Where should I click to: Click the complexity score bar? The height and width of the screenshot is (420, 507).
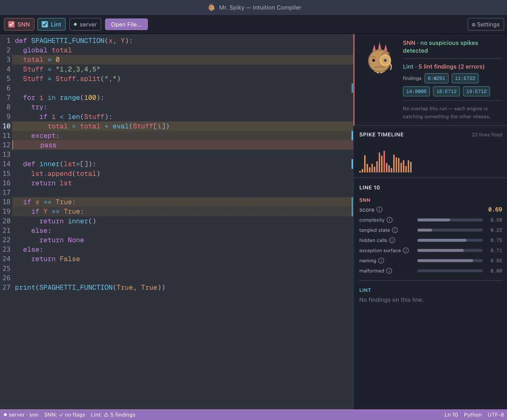(450, 220)
